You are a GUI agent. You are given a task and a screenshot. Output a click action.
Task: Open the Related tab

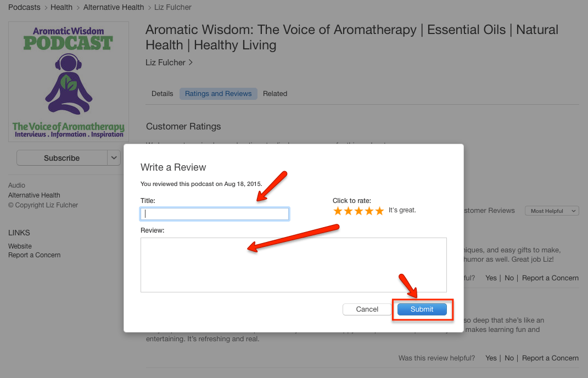coord(275,94)
